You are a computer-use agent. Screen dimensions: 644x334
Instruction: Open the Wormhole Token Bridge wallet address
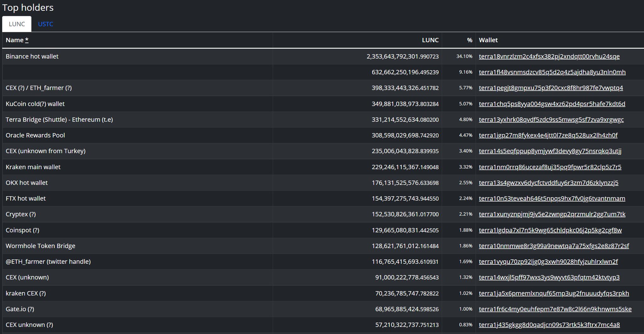point(554,246)
